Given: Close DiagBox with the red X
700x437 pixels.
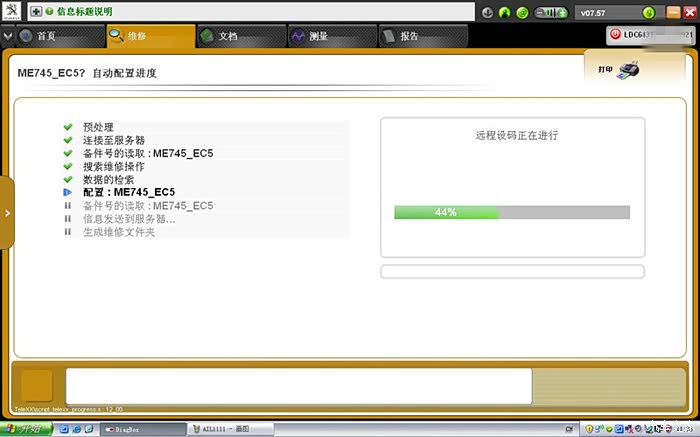Looking at the screenshot, I should (x=690, y=12).
